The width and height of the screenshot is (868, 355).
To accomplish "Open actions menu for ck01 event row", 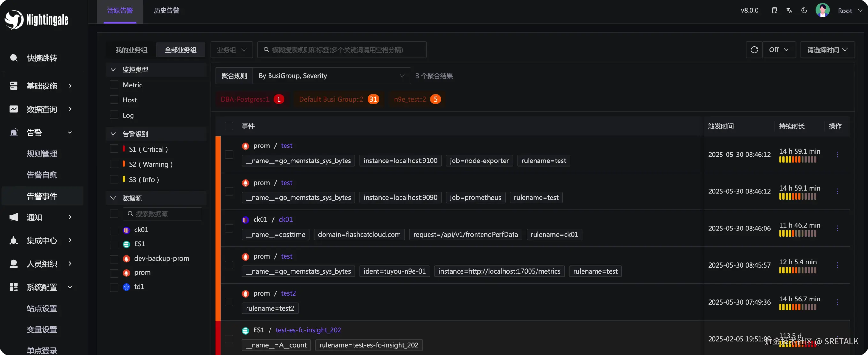I will coord(837,228).
